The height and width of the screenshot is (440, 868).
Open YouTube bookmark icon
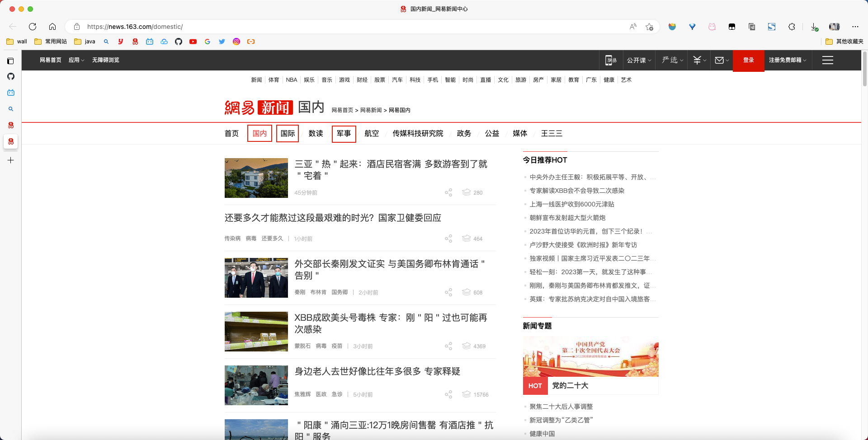[x=193, y=42]
